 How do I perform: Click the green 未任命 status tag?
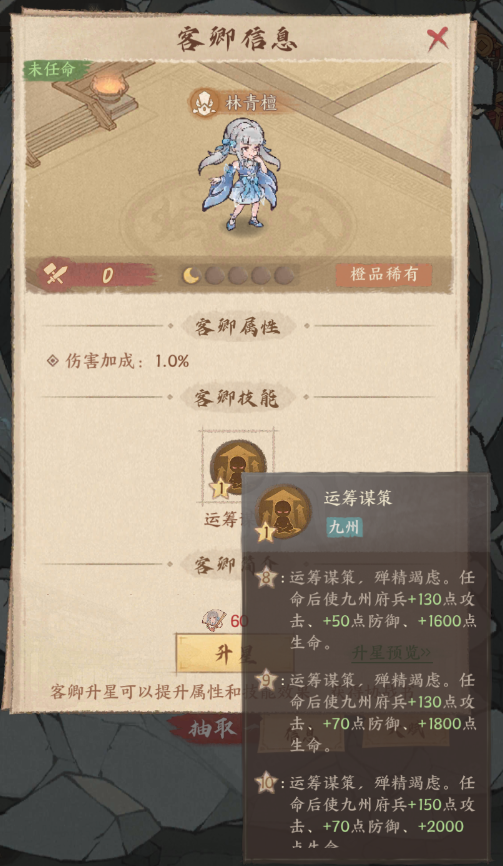pyautogui.click(x=55, y=71)
